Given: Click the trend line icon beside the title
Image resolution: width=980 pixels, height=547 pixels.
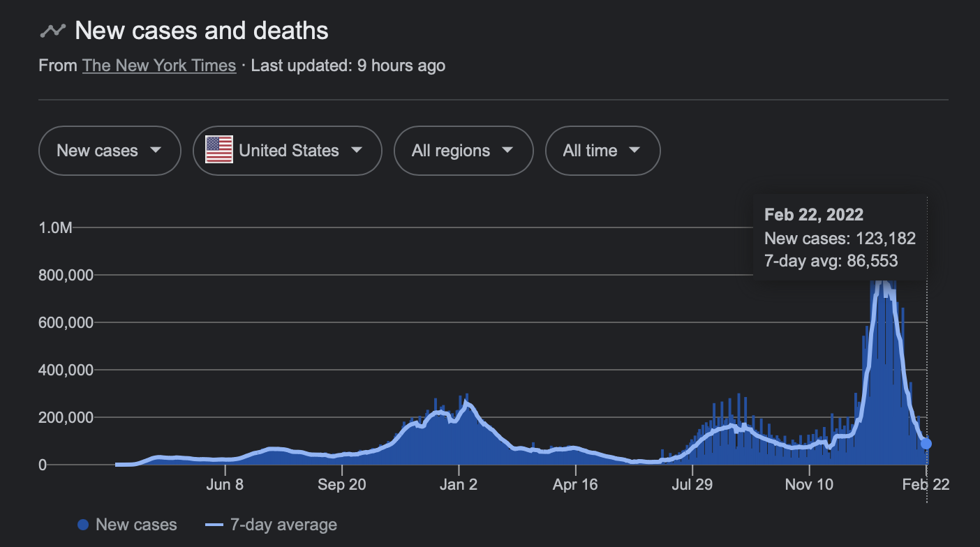Looking at the screenshot, I should (53, 31).
